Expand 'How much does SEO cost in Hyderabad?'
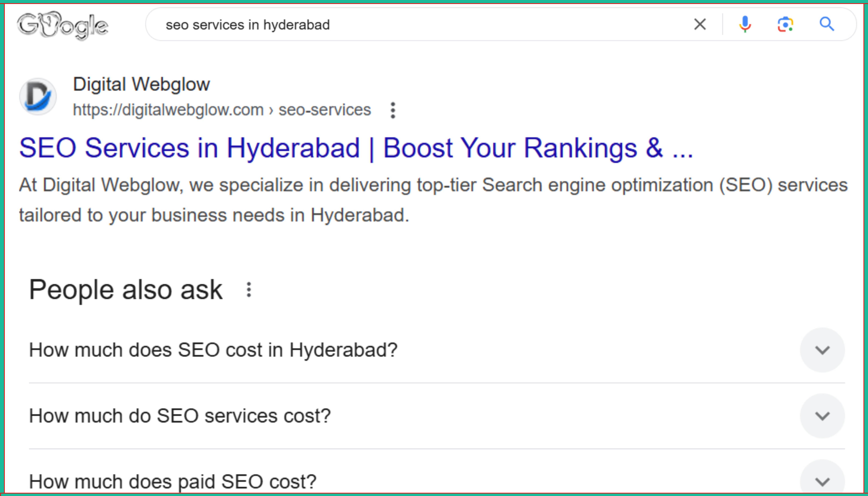Screen dimensions: 868x496 437,350
